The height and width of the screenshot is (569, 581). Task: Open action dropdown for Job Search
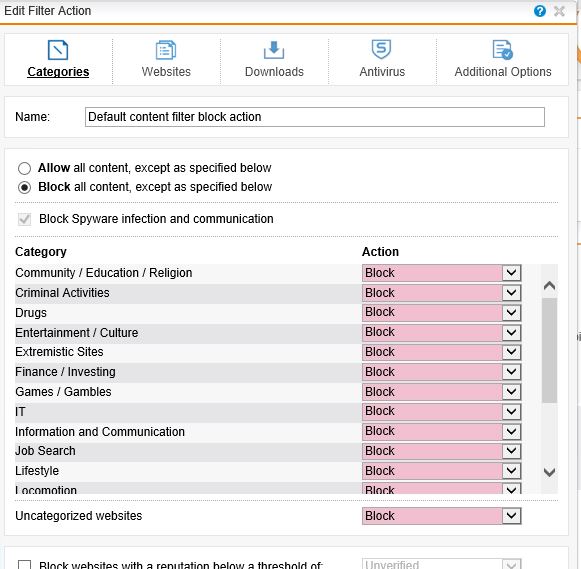click(441, 451)
